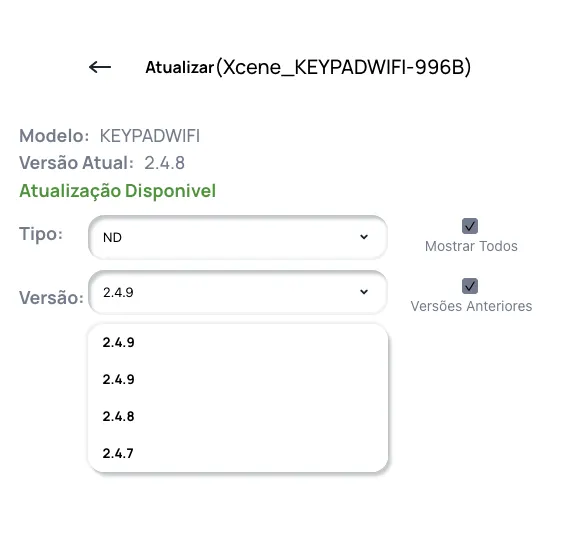Uncheck the Mostrar Todos checkbox
The height and width of the screenshot is (536, 576).
click(470, 226)
